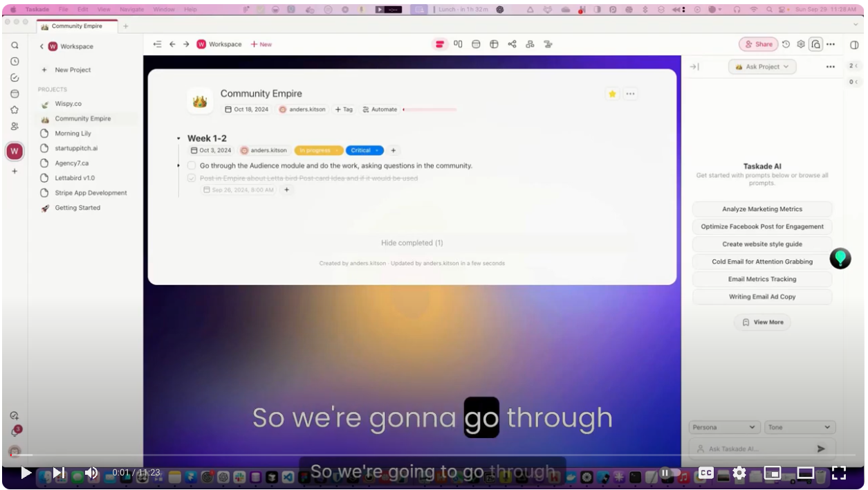Toggle the AI chat panel icon

tap(816, 44)
